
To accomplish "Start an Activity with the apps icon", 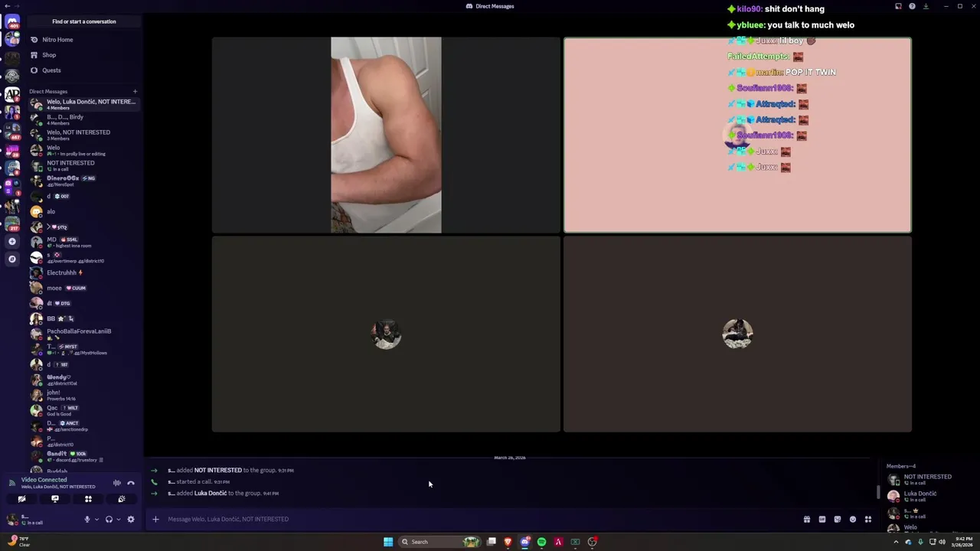I will (88, 499).
